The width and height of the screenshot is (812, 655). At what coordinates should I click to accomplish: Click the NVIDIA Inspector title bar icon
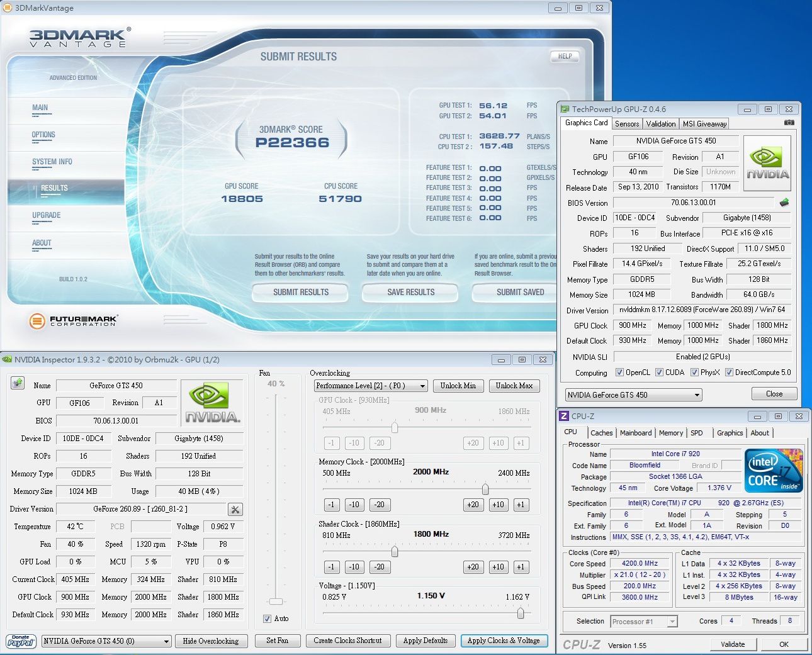click(7, 359)
